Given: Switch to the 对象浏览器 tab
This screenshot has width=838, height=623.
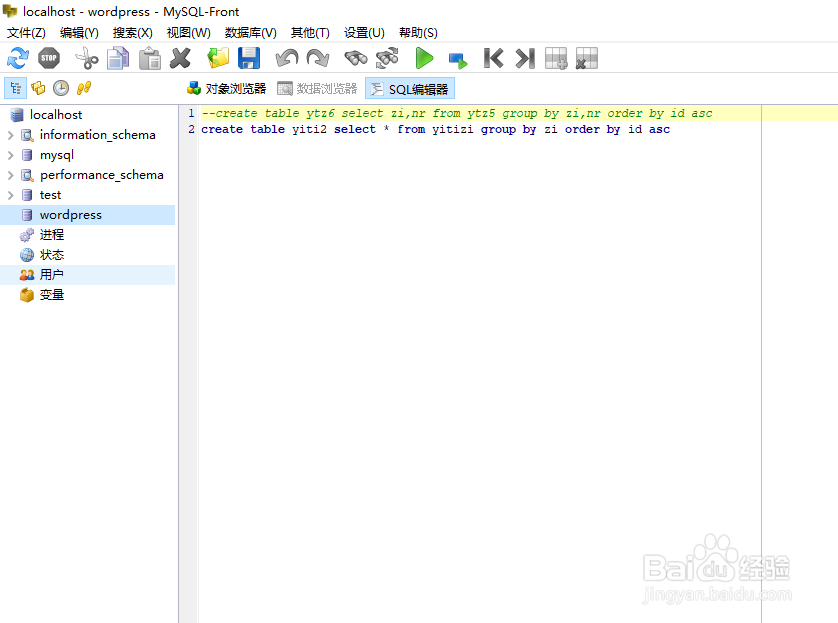Looking at the screenshot, I should point(227,89).
